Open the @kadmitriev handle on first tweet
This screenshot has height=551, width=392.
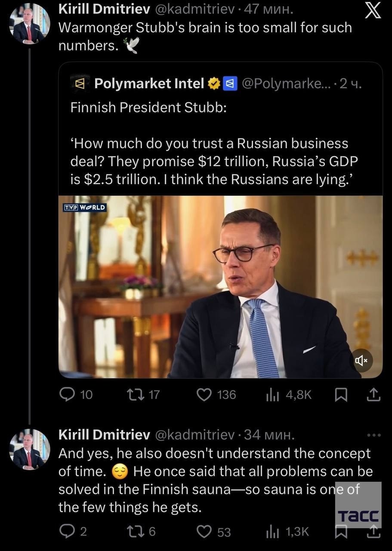(x=194, y=8)
